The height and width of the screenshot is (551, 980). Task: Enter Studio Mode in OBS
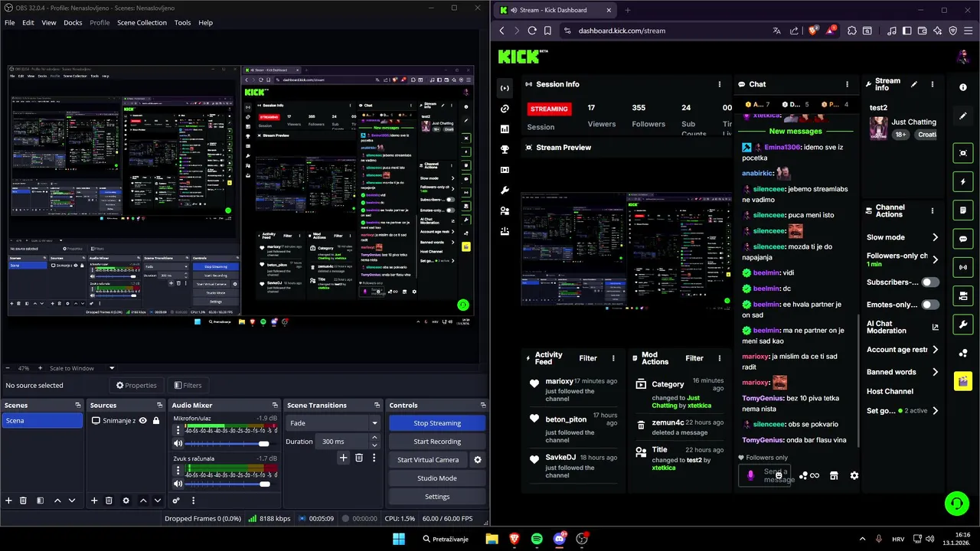(437, 478)
